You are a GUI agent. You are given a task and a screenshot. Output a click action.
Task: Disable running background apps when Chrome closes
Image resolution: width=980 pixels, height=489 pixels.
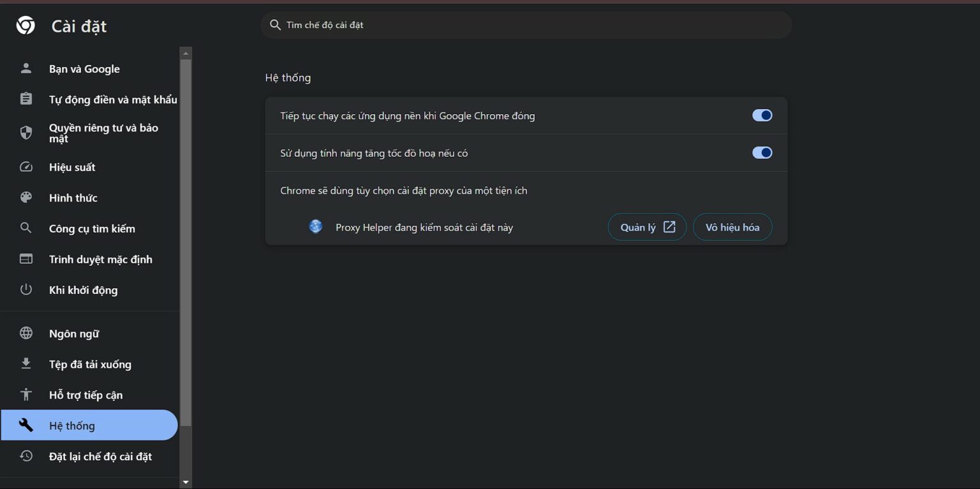click(x=762, y=115)
